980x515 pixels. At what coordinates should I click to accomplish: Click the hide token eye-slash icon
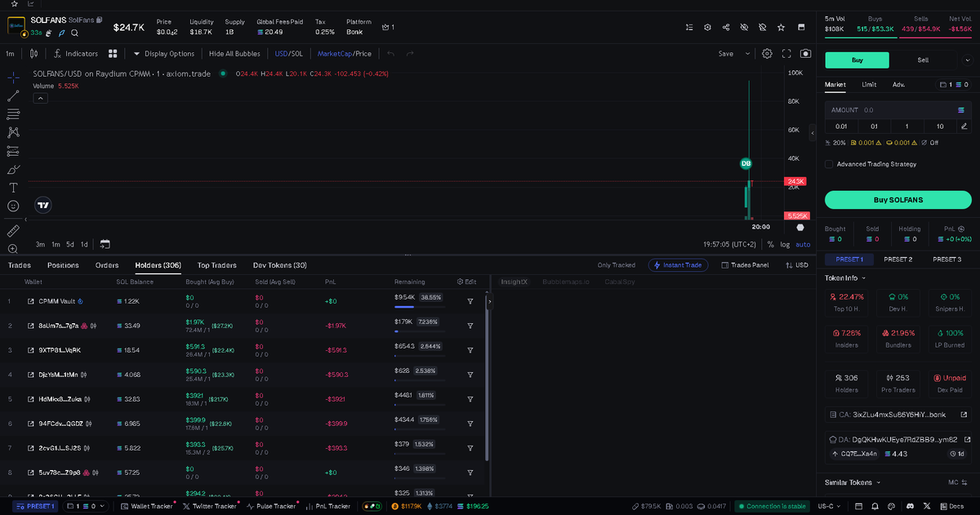pos(744,27)
